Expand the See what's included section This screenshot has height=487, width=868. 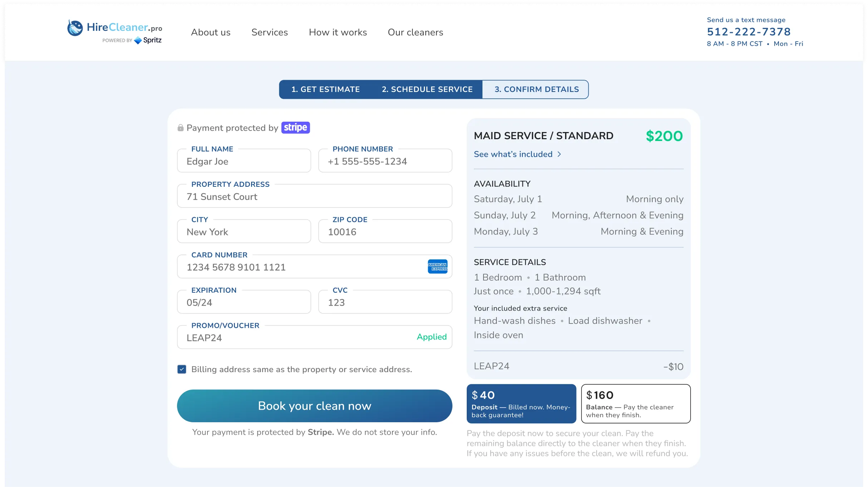click(517, 154)
